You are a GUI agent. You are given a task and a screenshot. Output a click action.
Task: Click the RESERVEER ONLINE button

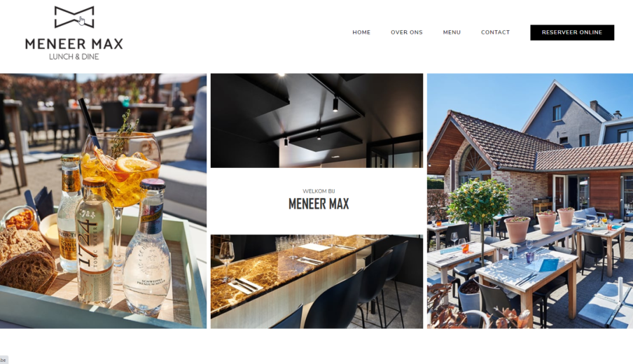(572, 32)
